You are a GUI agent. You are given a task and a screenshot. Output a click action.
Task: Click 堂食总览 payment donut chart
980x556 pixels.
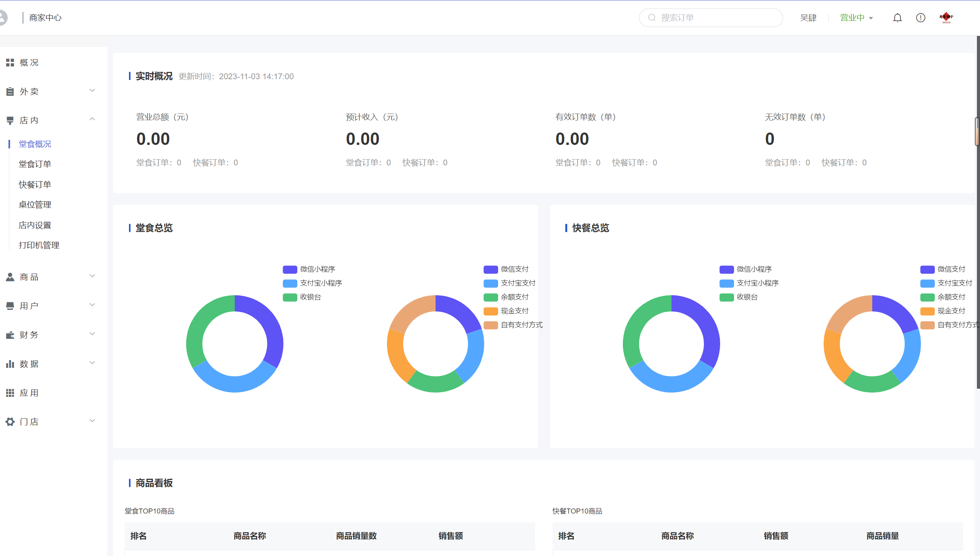click(436, 344)
